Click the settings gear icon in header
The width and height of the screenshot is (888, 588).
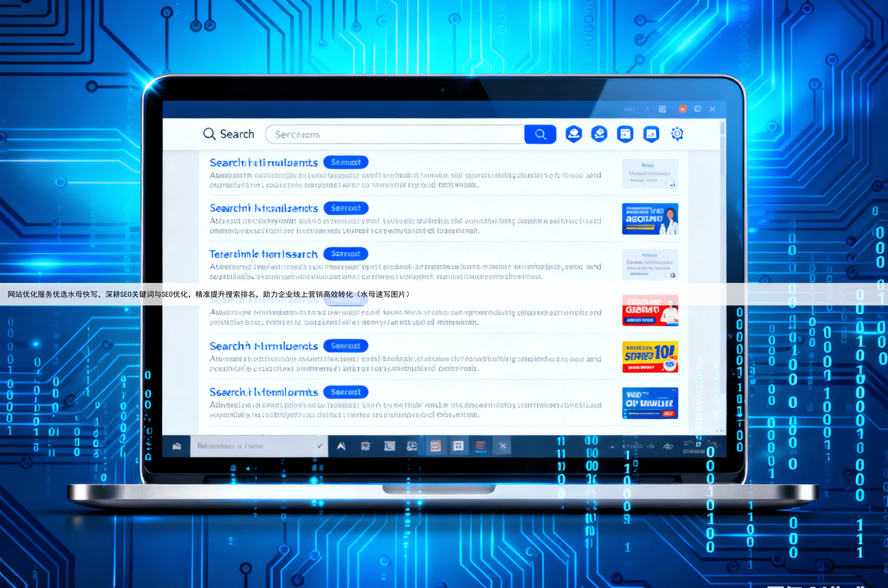pos(677,134)
